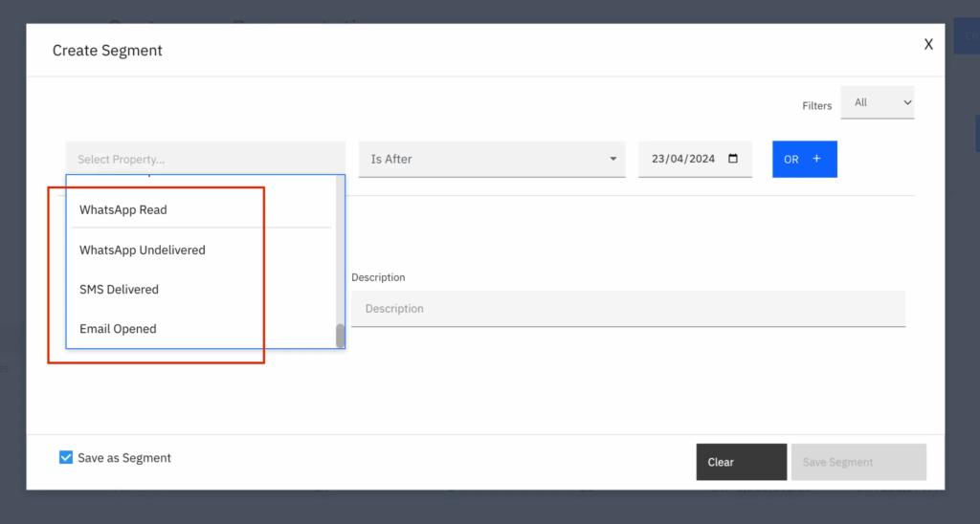Select Email Opened property option
Viewport: 980px width, 524px height.
pyautogui.click(x=118, y=329)
